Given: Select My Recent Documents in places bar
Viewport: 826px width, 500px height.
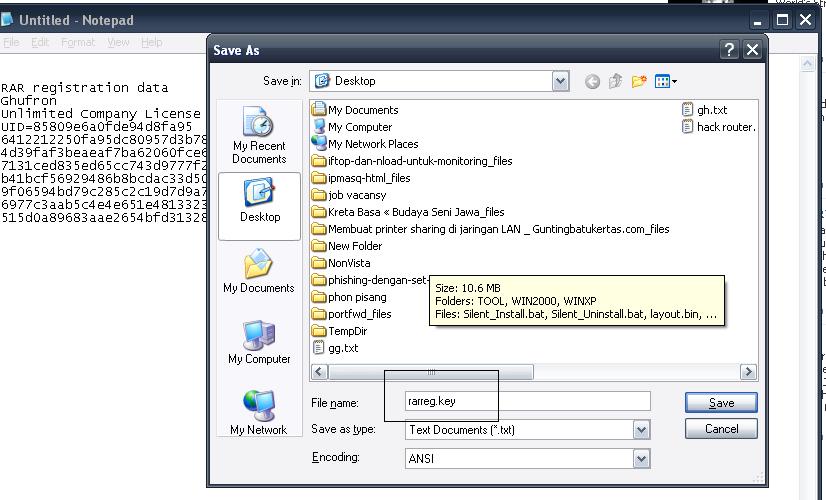Looking at the screenshot, I should pos(259,135).
